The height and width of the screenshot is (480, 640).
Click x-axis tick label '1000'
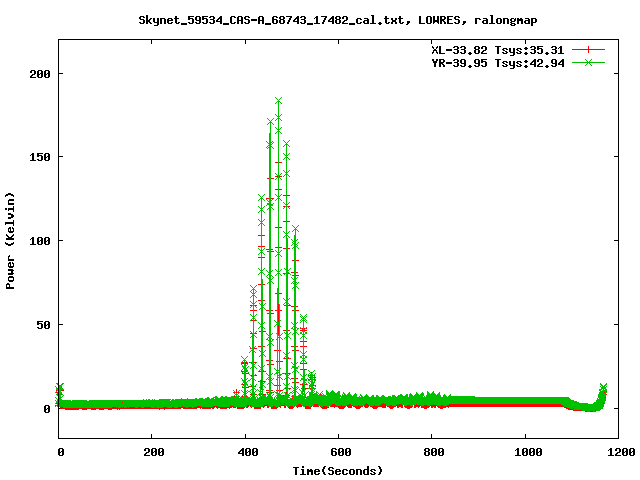(x=528, y=452)
